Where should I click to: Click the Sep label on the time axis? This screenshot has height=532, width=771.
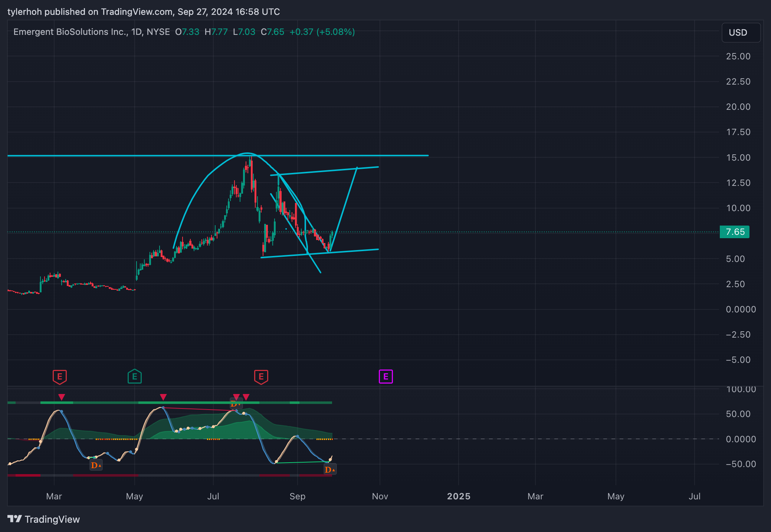[298, 496]
